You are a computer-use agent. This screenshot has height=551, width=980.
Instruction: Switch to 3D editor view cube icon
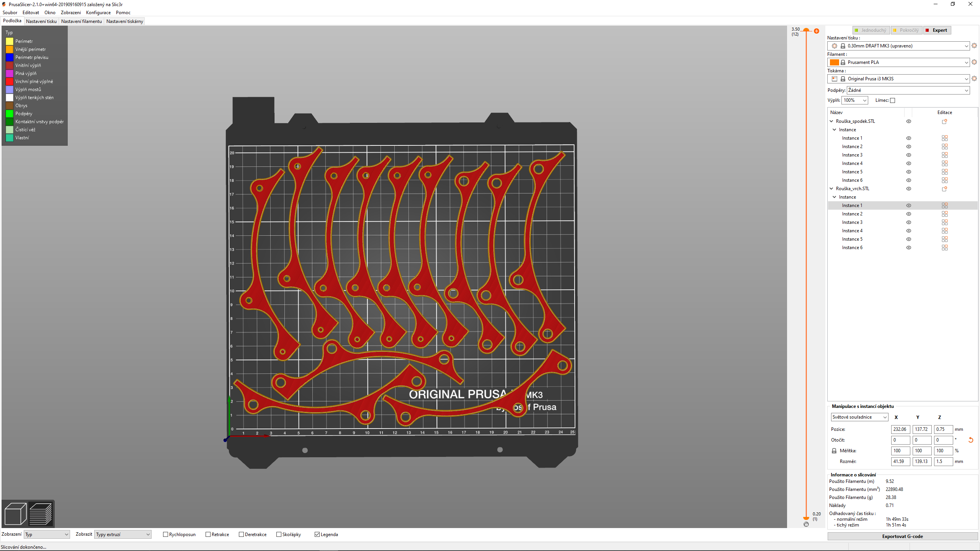point(15,514)
